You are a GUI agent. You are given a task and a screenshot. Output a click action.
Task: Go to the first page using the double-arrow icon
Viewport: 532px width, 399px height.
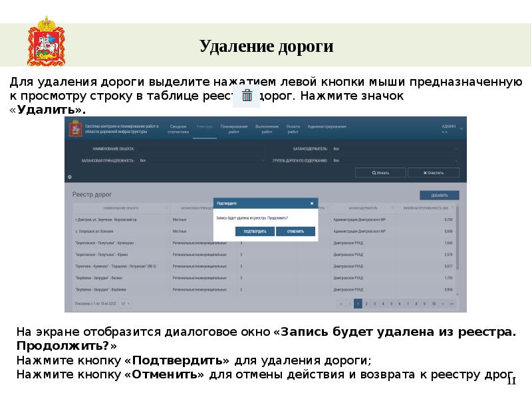click(341, 303)
